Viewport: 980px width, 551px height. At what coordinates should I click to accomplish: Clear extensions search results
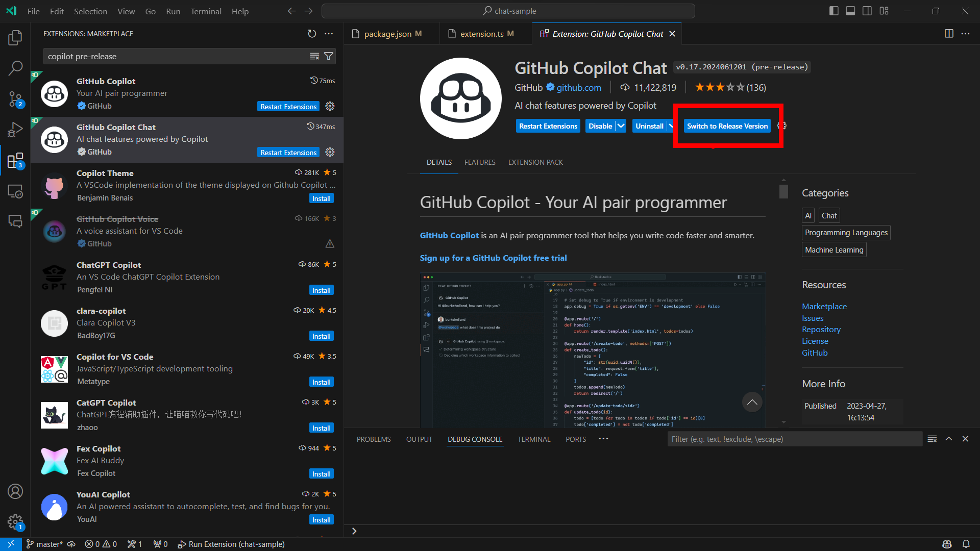pyautogui.click(x=314, y=56)
